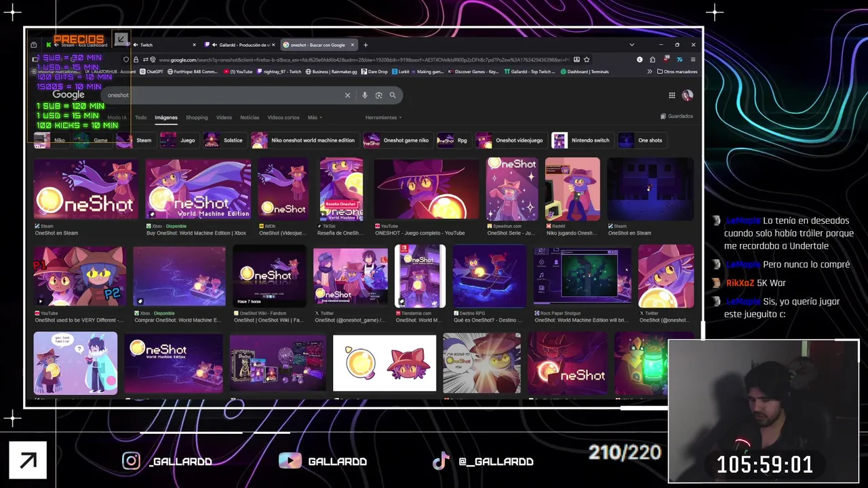Switch to the Shopping tab
The width and height of the screenshot is (868, 488).
(x=197, y=117)
